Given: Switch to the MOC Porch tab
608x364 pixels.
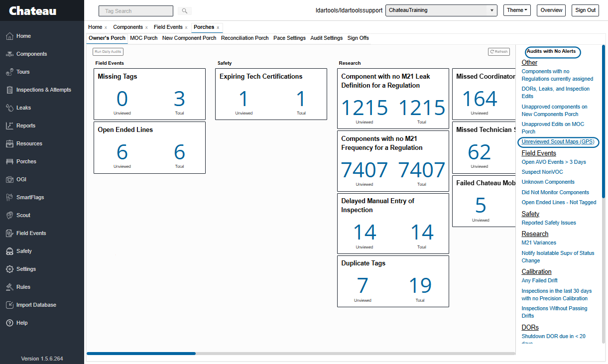Looking at the screenshot, I should (143, 38).
